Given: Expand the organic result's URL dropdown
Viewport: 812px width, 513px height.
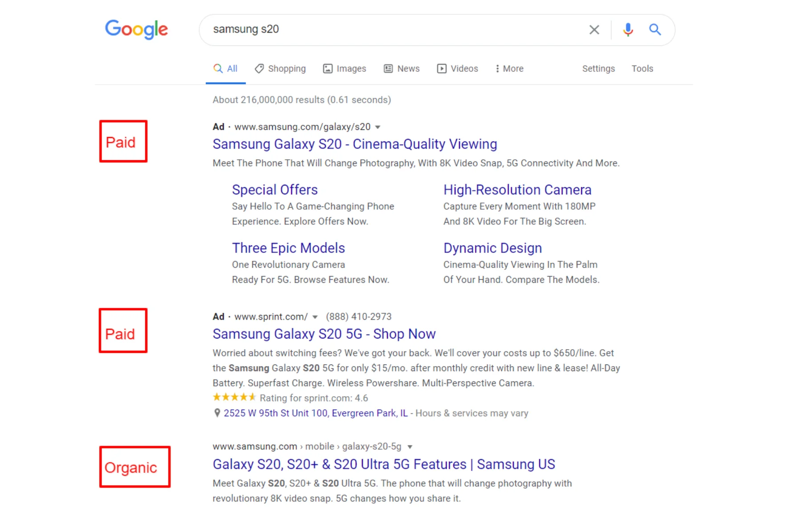Looking at the screenshot, I should click(410, 447).
